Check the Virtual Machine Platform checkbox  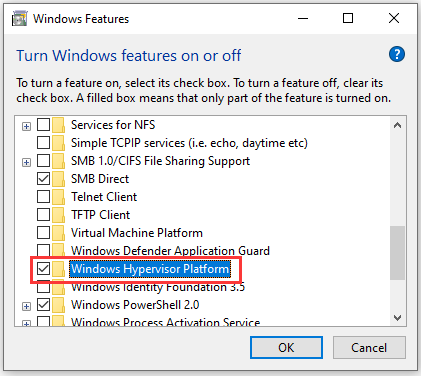(43, 233)
